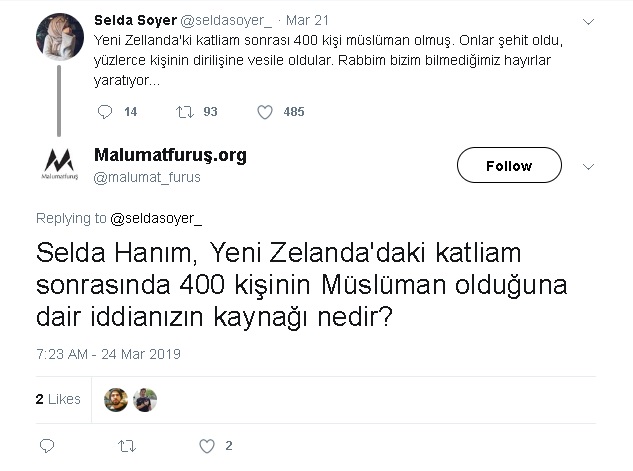Like the Malumatfuruş.org tweet
The image size is (633, 471).
tap(207, 446)
